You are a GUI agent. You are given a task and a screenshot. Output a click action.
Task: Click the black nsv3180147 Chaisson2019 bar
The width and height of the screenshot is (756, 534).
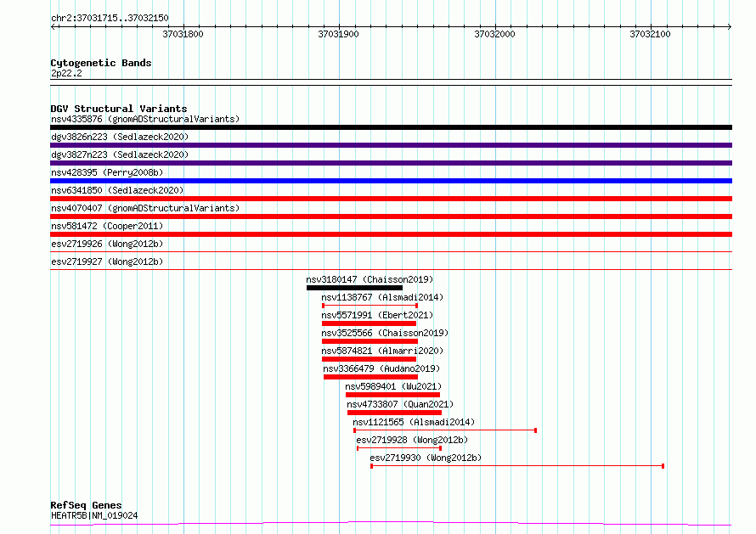[x=354, y=288]
